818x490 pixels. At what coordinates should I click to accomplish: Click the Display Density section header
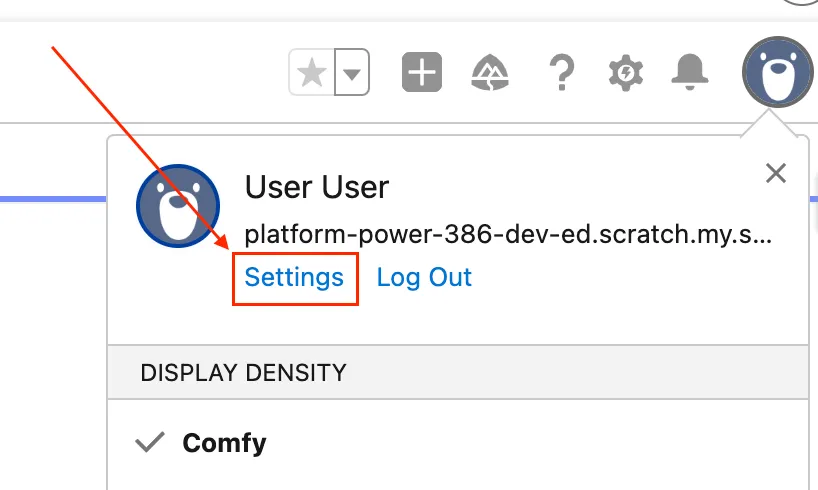(x=243, y=373)
